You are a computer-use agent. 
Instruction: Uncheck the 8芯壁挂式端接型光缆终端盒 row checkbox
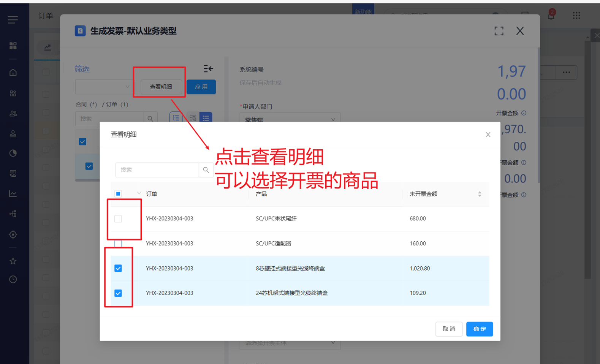click(118, 268)
